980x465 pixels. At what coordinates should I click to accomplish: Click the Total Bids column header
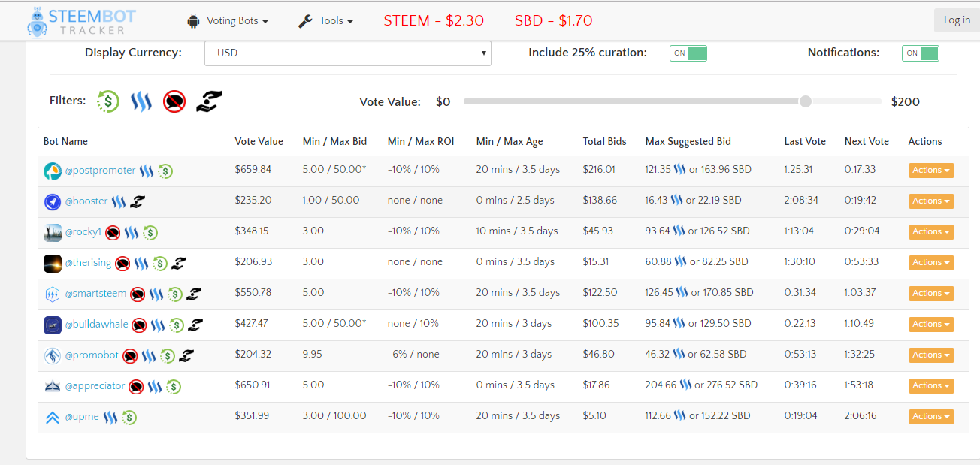coord(605,141)
